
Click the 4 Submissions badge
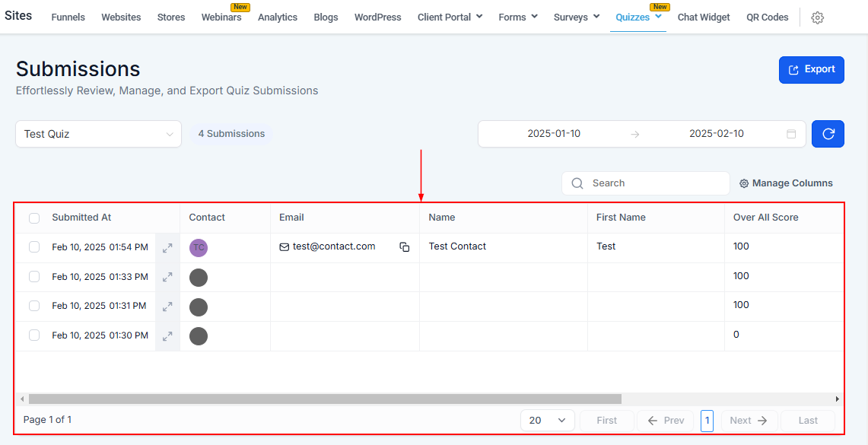pyautogui.click(x=231, y=134)
